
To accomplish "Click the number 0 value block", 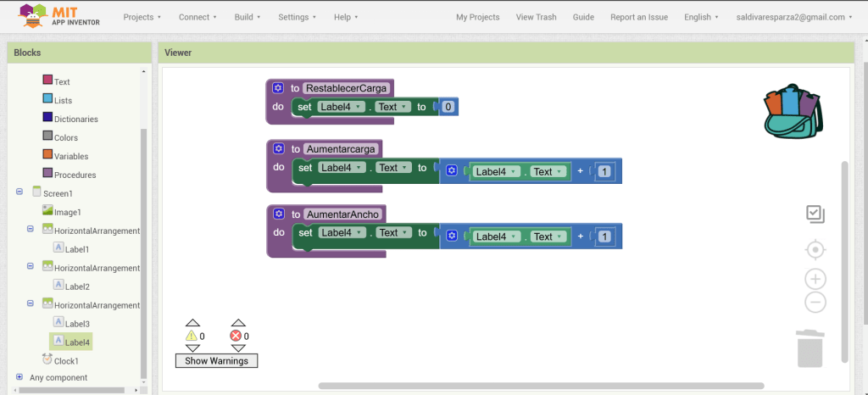I will point(448,107).
